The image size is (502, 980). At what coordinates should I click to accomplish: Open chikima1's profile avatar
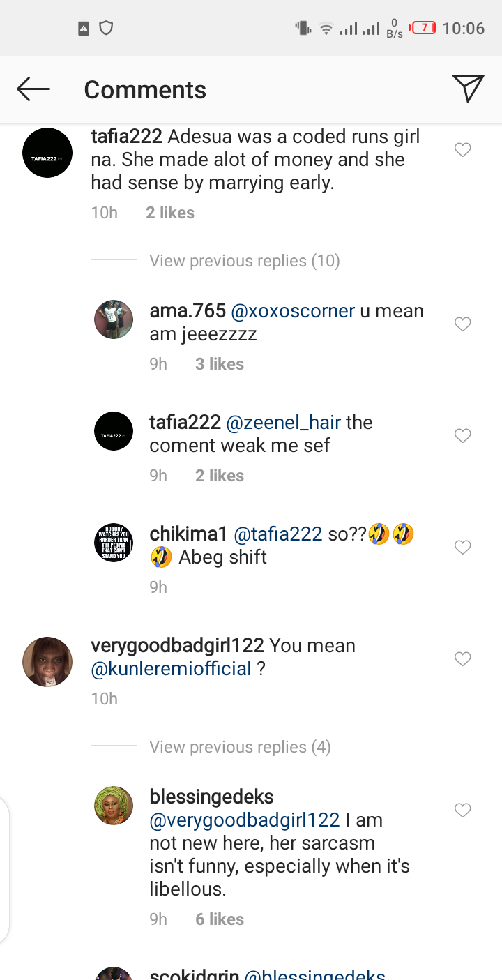[x=114, y=543]
